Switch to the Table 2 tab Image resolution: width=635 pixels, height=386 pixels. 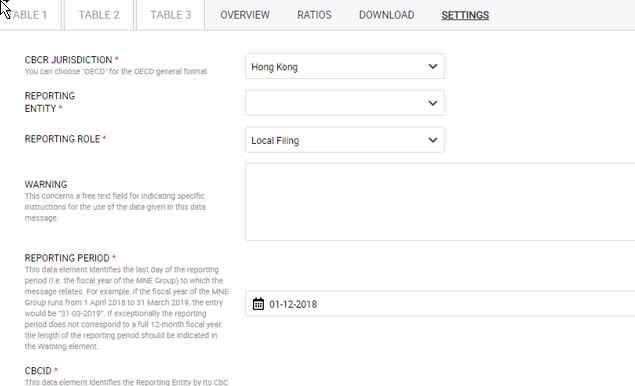point(99,15)
